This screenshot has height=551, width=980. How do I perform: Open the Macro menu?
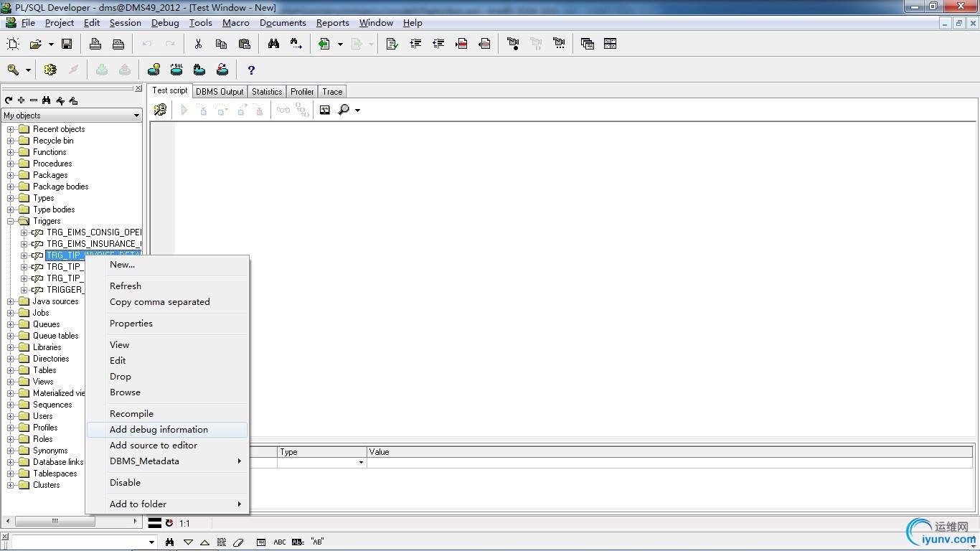click(x=236, y=23)
